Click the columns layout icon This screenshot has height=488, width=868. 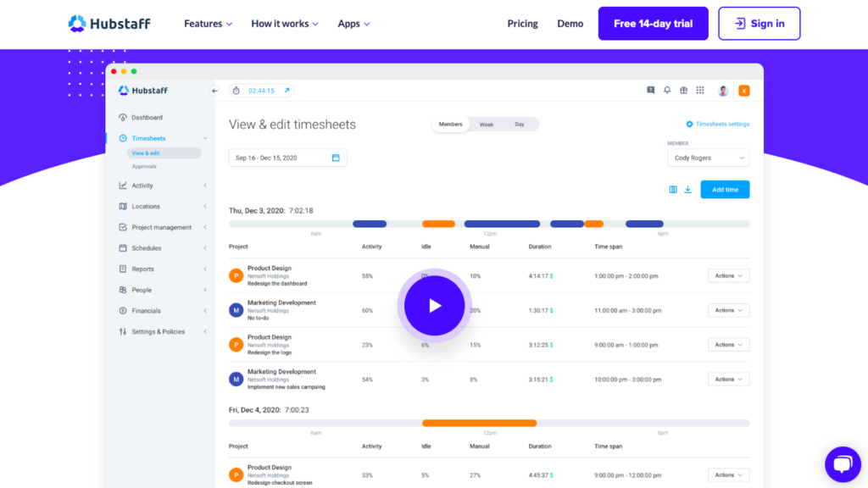(672, 190)
